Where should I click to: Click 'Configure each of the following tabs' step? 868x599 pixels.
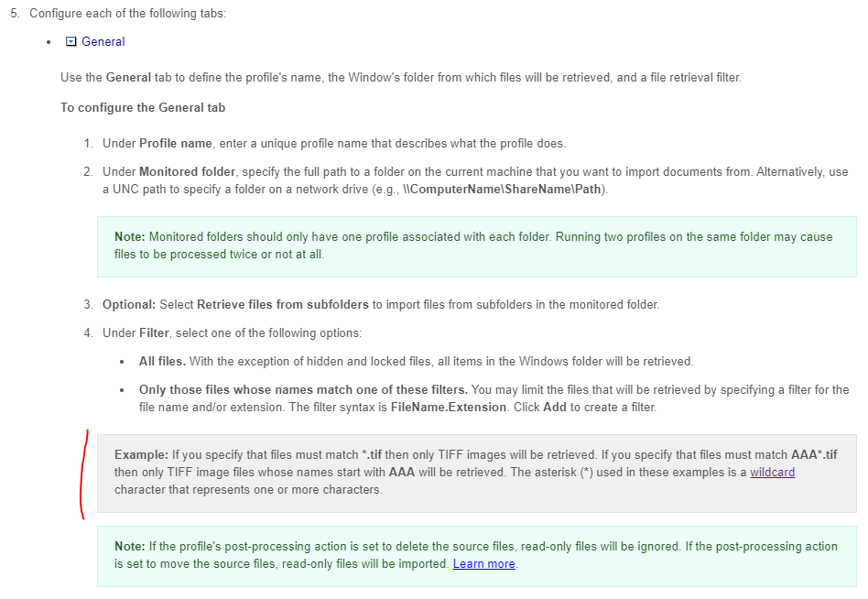(127, 14)
